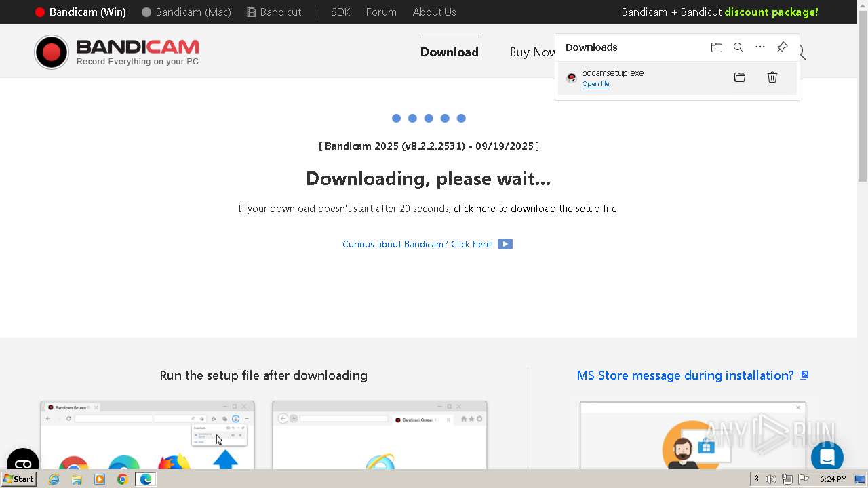Click the volume speaker tray icon
This screenshot has height=488, width=868.
point(771,479)
